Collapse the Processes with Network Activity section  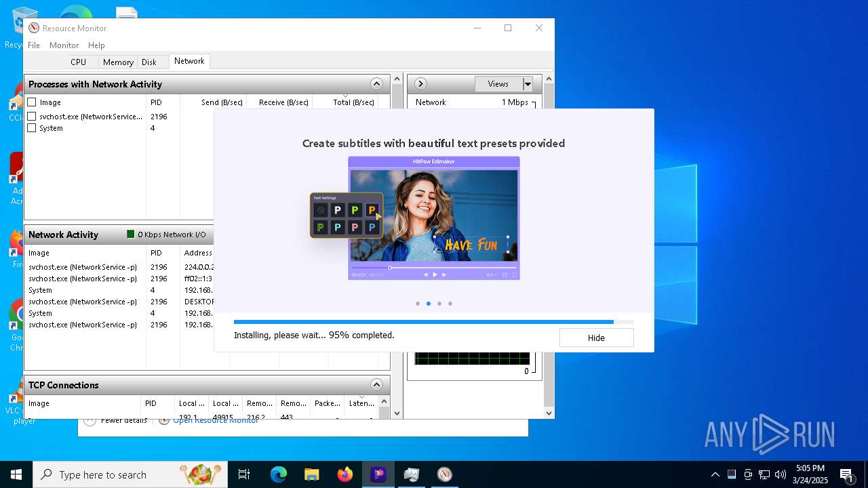(376, 84)
